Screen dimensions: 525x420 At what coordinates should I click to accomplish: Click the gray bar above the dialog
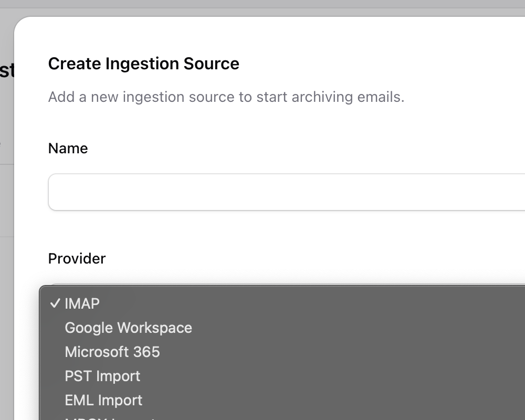pos(262,4)
